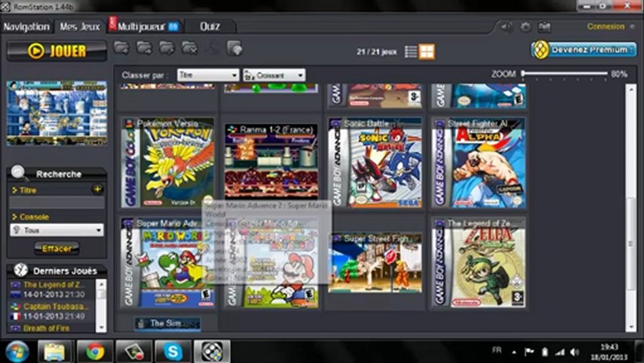Switch to the Quiz tab

tap(209, 27)
